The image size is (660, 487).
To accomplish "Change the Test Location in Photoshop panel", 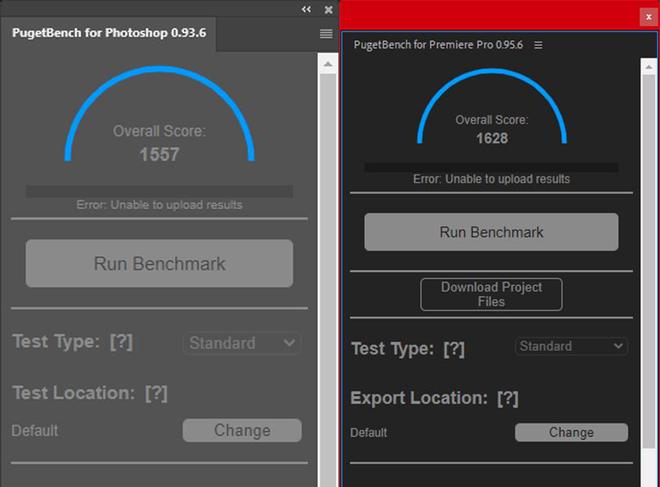I will click(x=242, y=430).
